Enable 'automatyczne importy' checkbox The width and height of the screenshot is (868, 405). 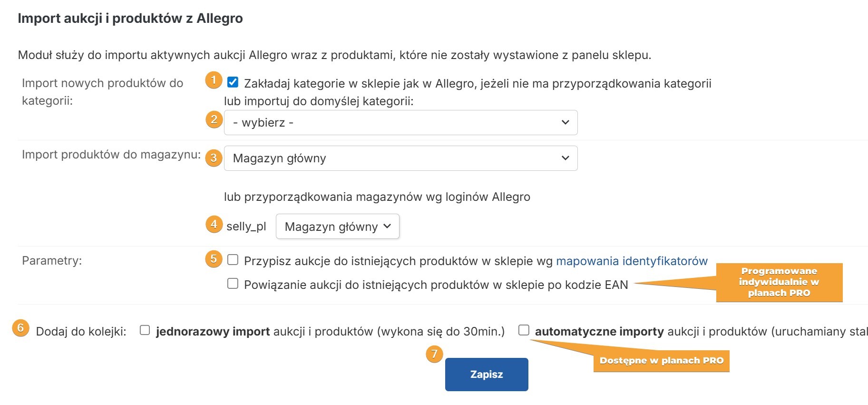click(524, 330)
